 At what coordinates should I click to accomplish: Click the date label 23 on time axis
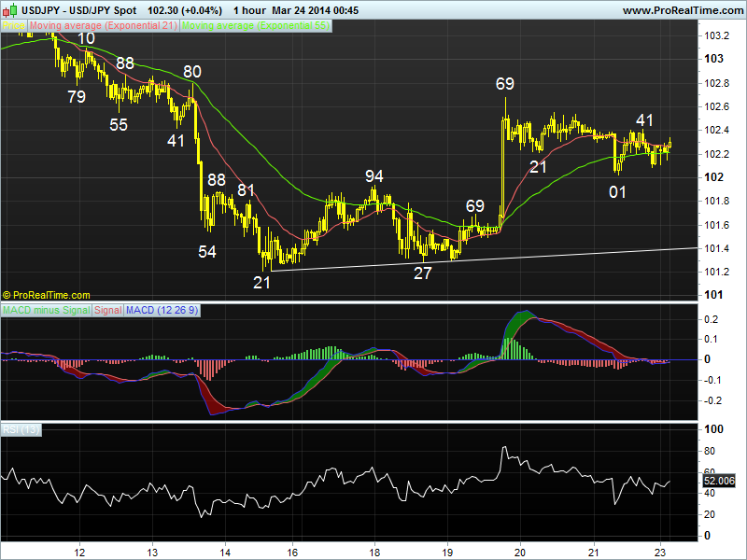coord(660,553)
